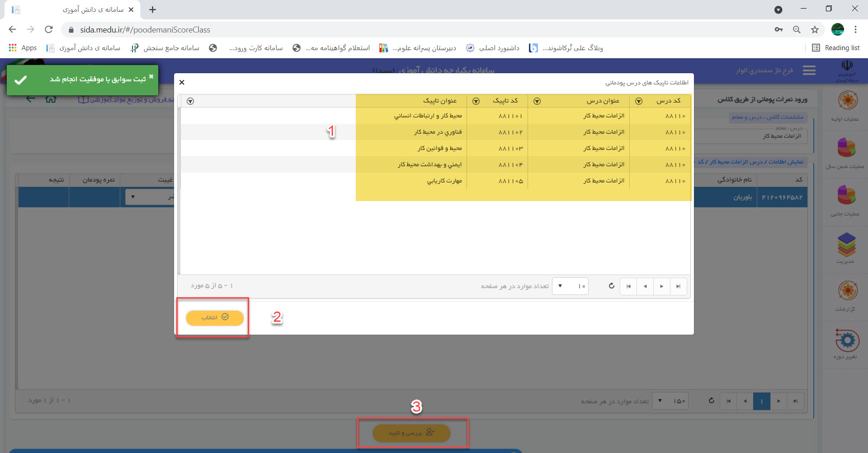Viewport: 868px width, 453px height.
Task: Select topic row ایمنی و بهداشت محیط کار
Action: (429, 165)
